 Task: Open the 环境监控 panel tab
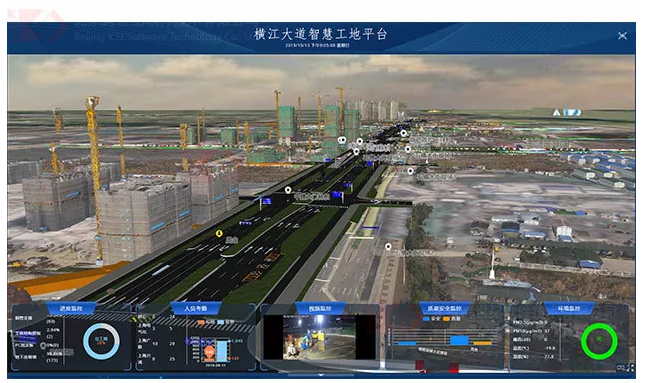(x=569, y=308)
